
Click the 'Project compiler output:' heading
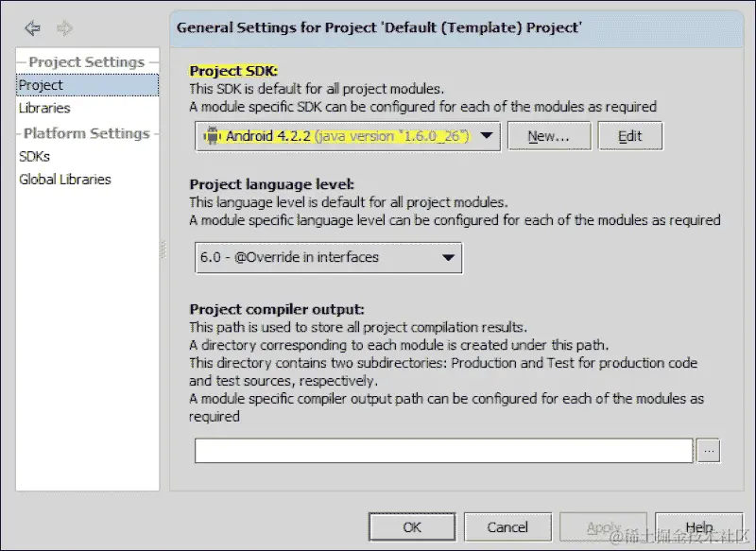point(277,309)
